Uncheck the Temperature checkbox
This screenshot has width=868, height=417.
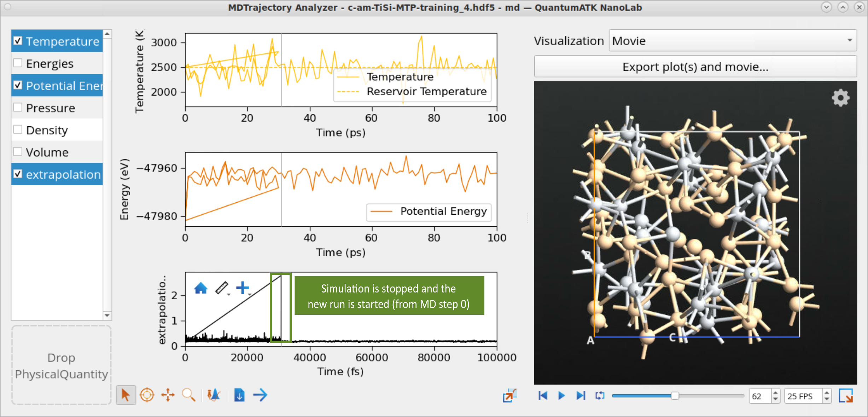point(18,41)
